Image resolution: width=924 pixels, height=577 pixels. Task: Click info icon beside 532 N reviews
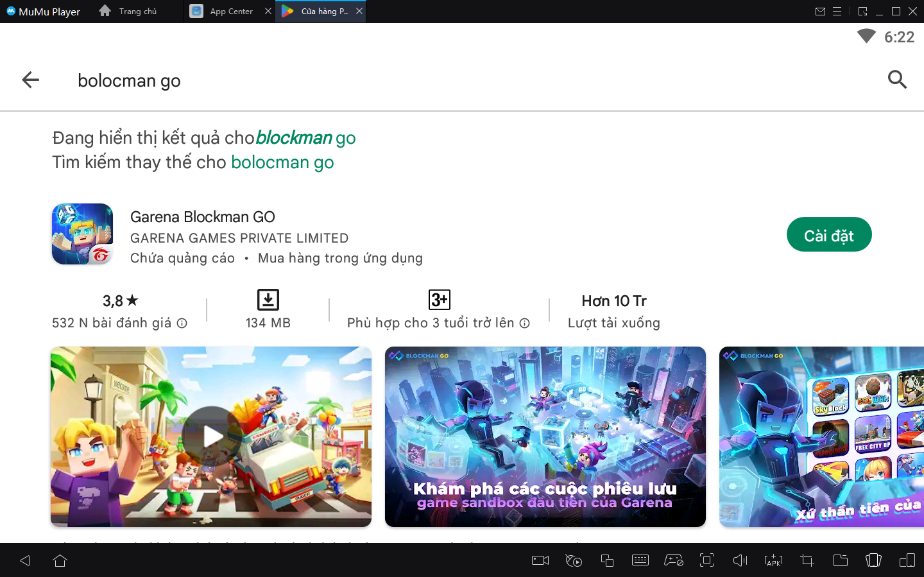(182, 323)
